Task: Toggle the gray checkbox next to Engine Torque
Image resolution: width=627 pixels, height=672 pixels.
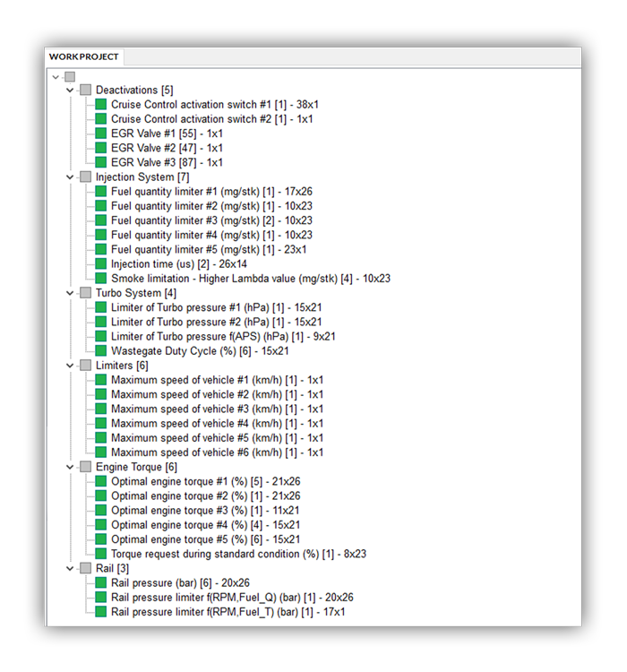Action: pyautogui.click(x=85, y=467)
